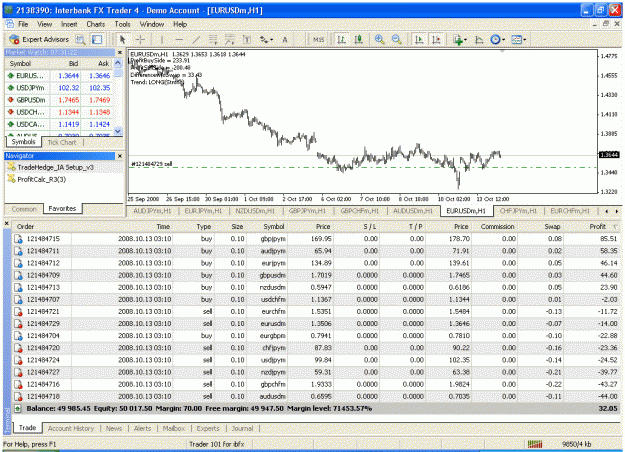Open the Help menu
The image size is (625, 452).
click(x=180, y=24)
